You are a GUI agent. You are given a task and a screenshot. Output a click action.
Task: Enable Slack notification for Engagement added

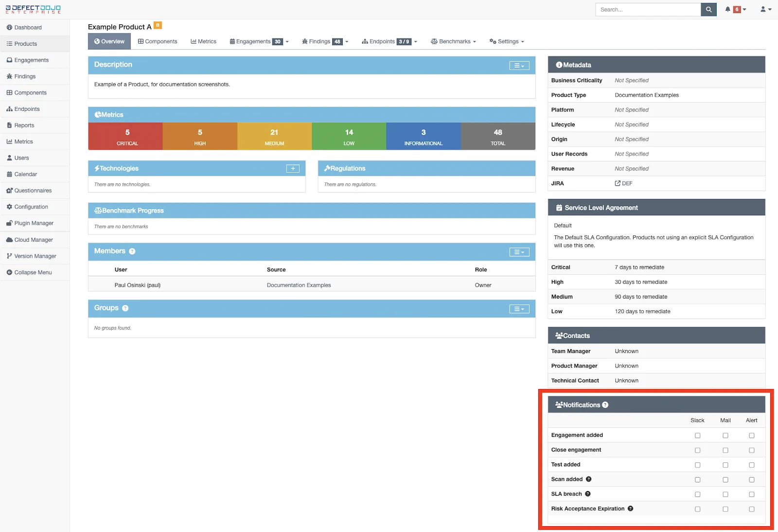click(x=697, y=436)
